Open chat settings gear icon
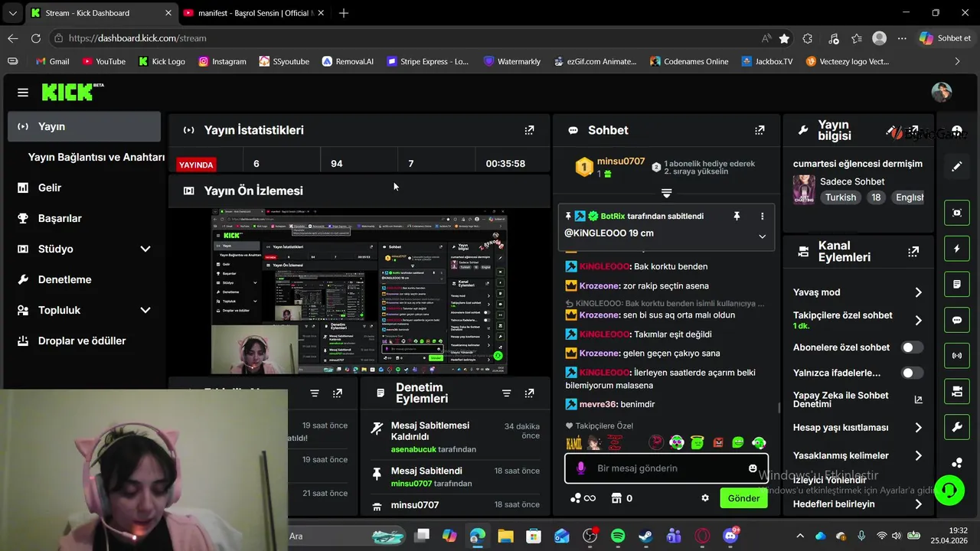This screenshot has width=980, height=551. (705, 498)
